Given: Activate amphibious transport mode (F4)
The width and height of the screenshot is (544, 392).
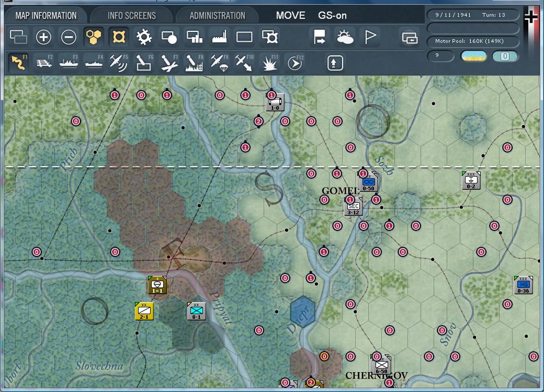Looking at the screenshot, I should [93, 62].
